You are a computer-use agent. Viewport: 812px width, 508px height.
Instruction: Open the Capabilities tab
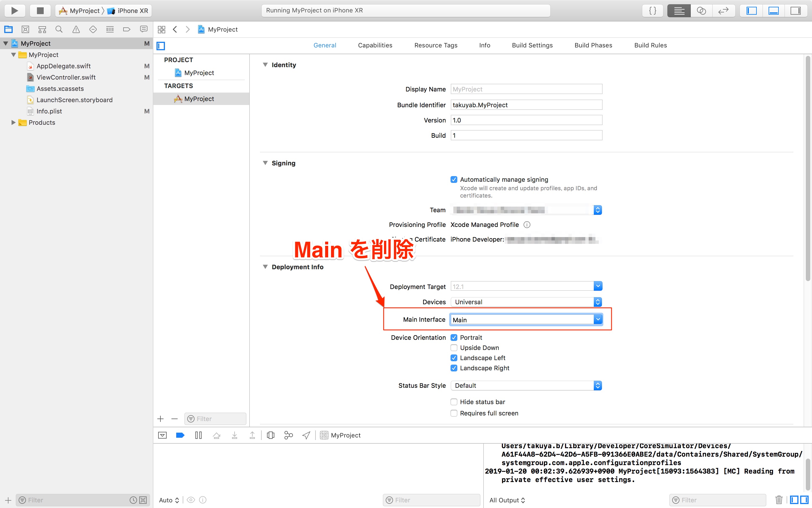[x=375, y=45]
